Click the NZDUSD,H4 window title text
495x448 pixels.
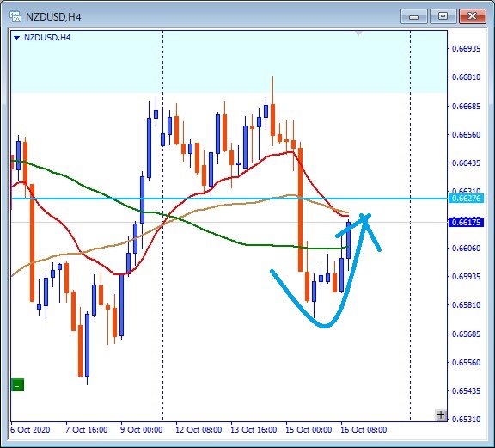tap(53, 16)
